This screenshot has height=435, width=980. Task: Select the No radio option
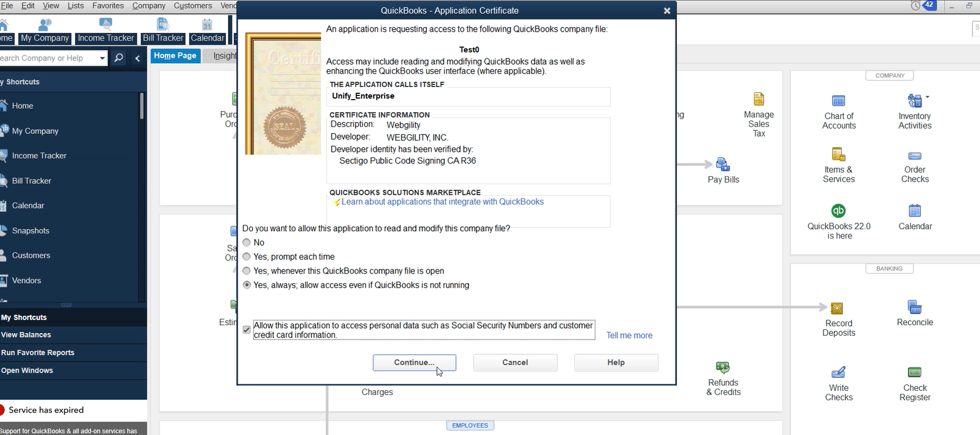click(x=246, y=243)
